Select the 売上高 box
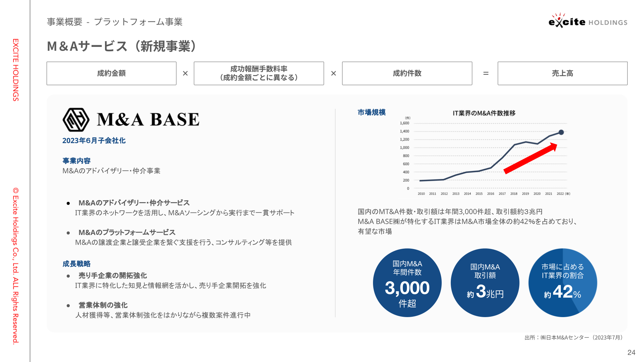Screen dimensions: 644x362 pos(562,73)
